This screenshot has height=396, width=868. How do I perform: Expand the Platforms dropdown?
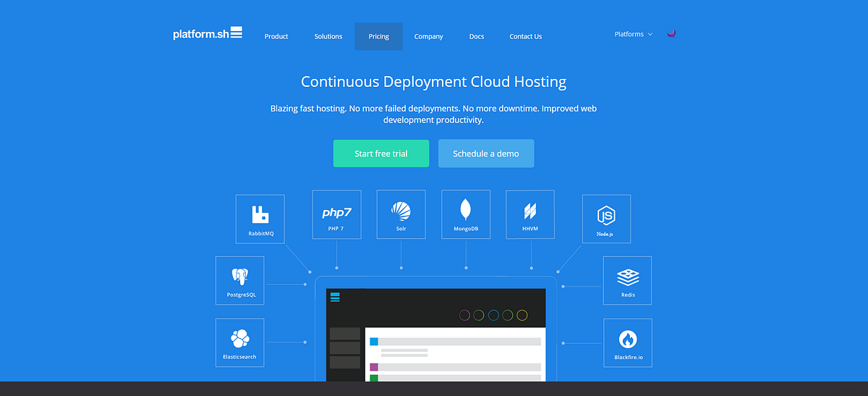pos(634,34)
